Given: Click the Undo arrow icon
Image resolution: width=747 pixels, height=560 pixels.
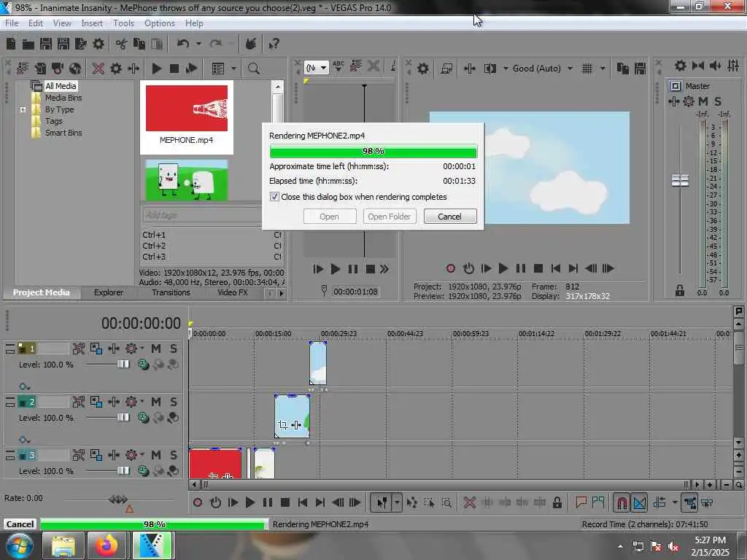Looking at the screenshot, I should (182, 44).
